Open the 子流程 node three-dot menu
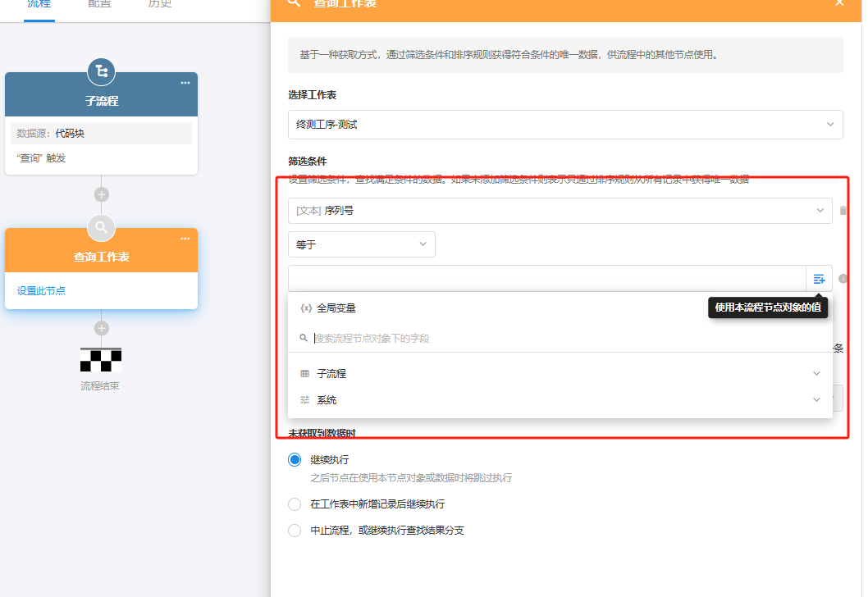The image size is (868, 597). coord(185,83)
